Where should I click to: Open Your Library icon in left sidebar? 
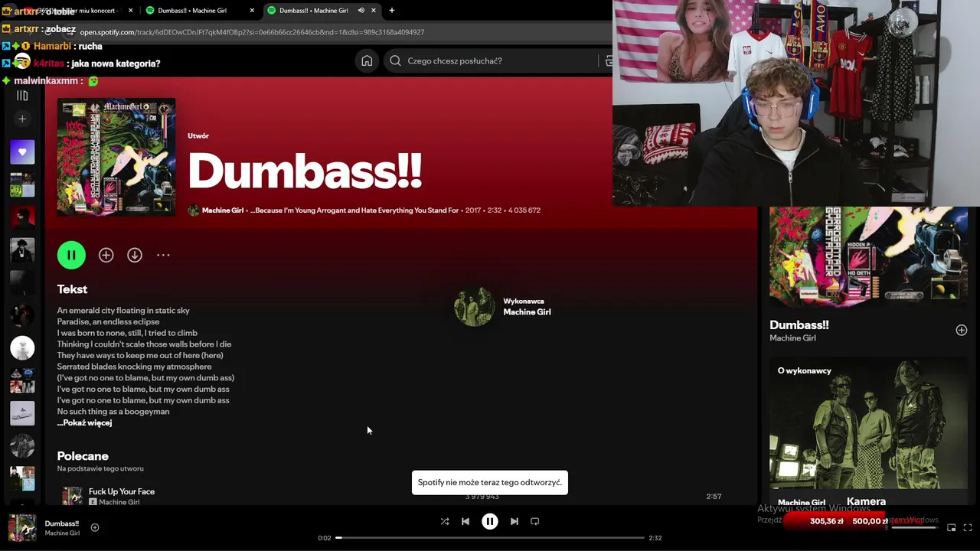[x=22, y=96]
